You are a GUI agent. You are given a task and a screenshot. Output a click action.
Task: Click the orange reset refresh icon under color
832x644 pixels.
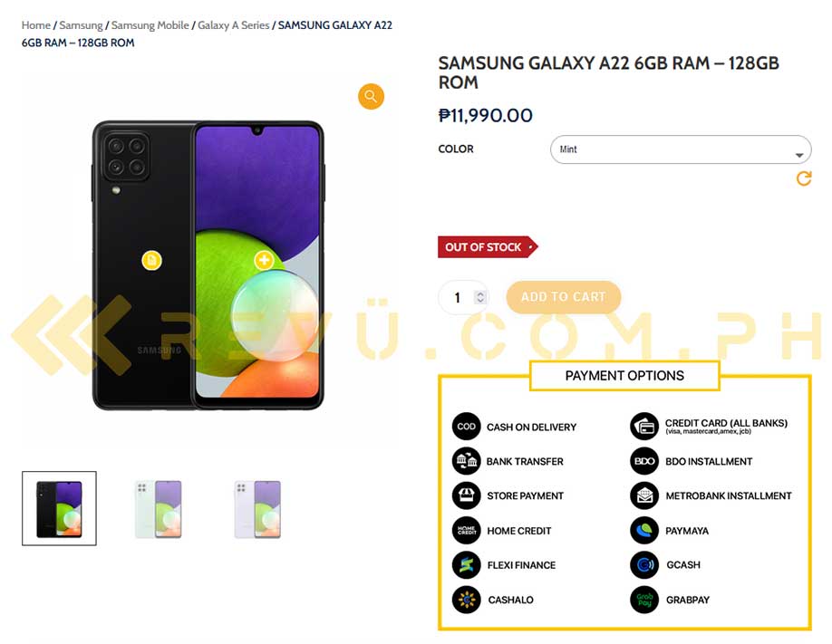point(804,178)
